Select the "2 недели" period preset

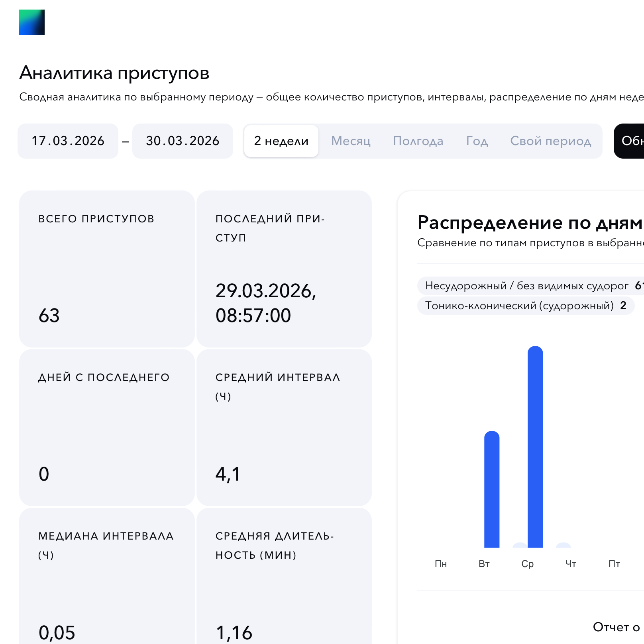pos(281,141)
